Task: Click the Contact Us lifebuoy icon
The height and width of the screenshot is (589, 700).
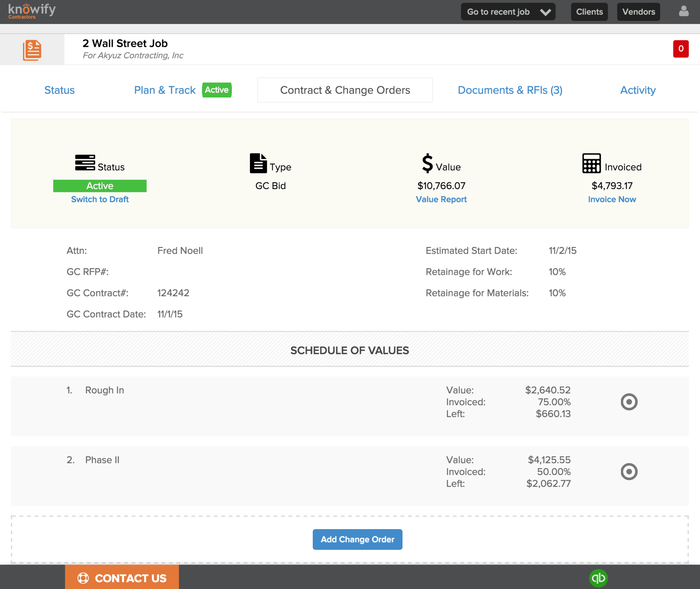Action: click(83, 578)
